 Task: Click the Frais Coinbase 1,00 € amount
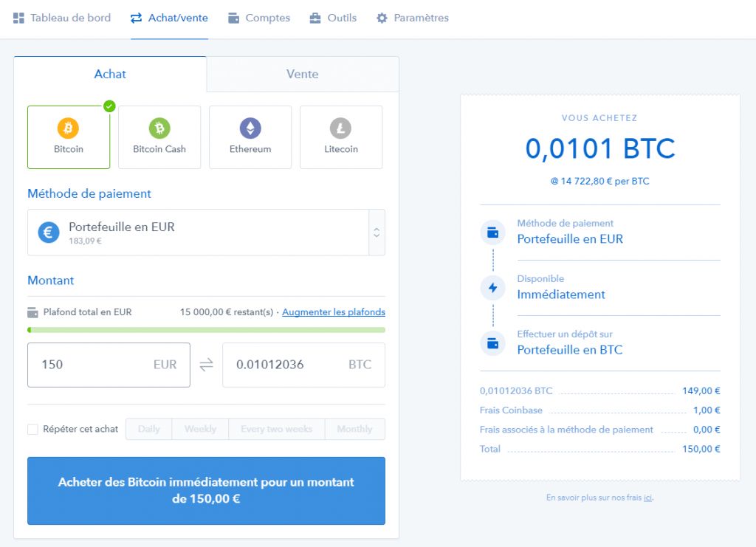707,410
